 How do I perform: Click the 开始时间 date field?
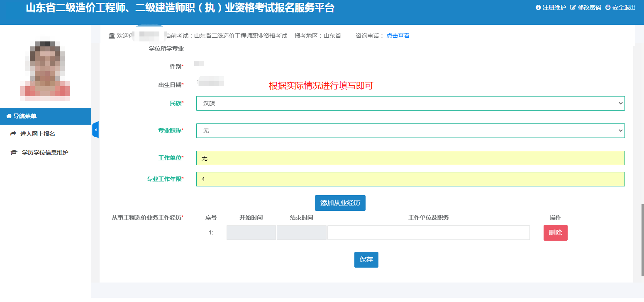251,233
